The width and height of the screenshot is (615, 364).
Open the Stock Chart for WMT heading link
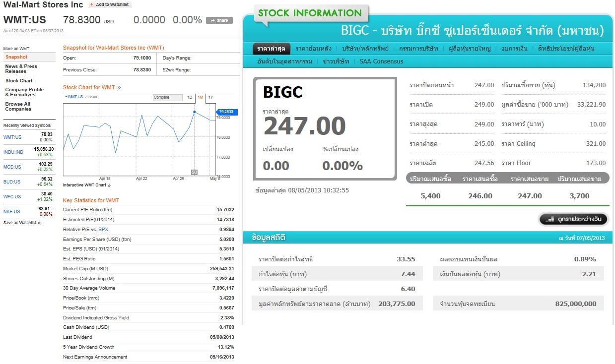(91, 87)
